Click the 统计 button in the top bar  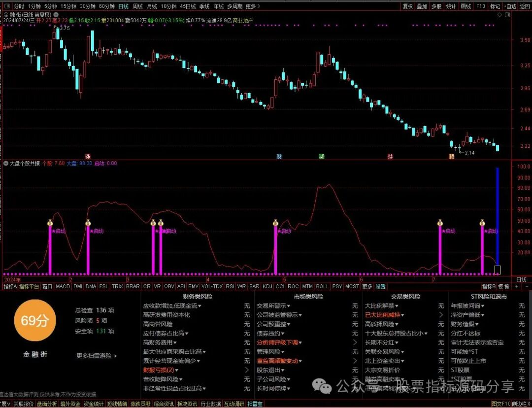[451, 6]
